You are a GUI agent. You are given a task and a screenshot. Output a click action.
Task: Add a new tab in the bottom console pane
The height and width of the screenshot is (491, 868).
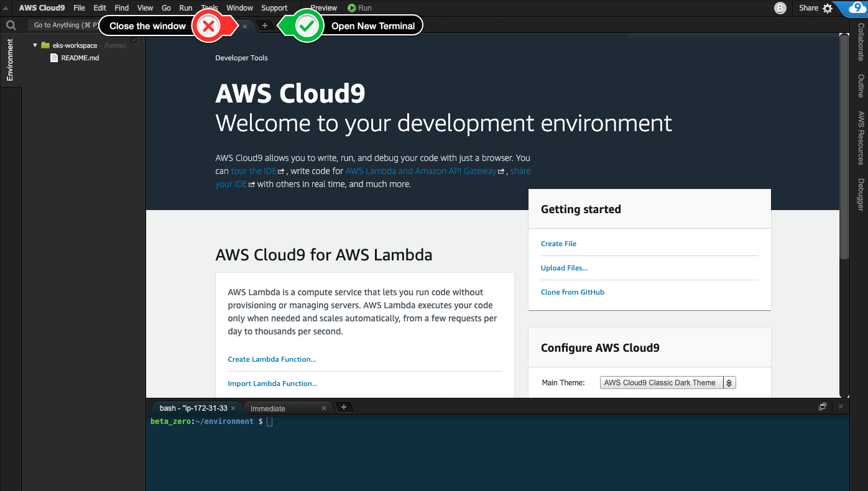coord(343,407)
